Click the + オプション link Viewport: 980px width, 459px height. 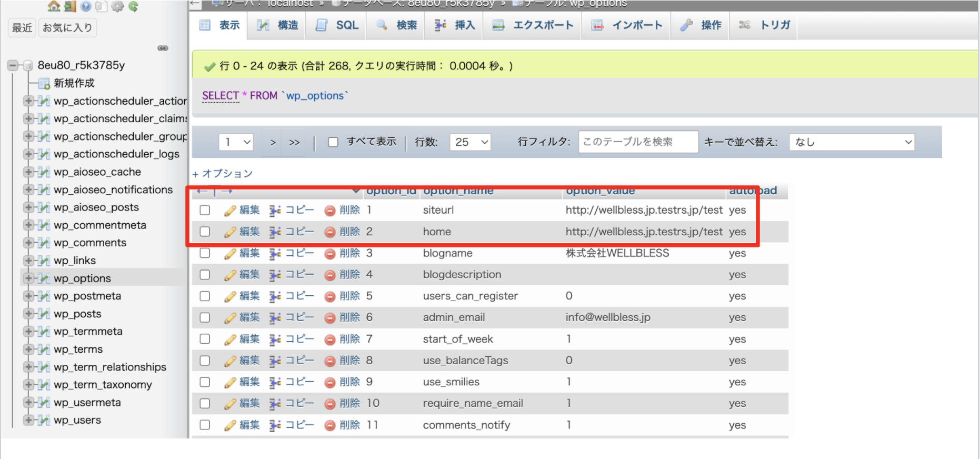(223, 174)
